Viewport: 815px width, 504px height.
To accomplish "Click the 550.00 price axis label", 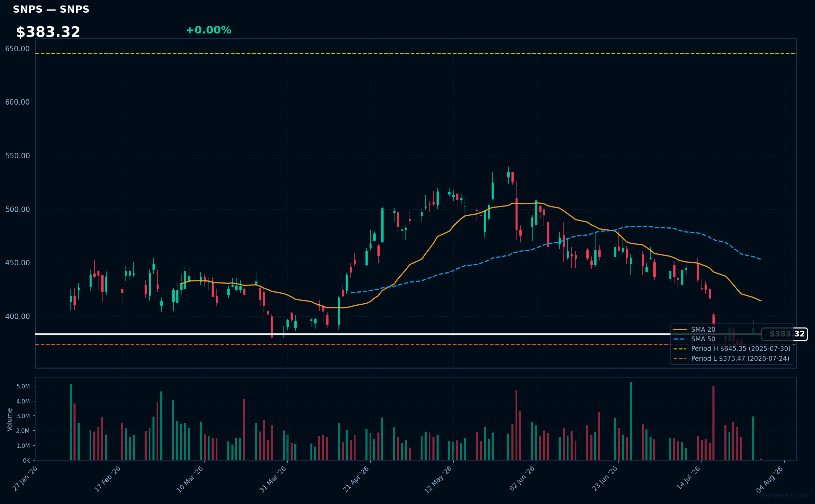I will (17, 156).
